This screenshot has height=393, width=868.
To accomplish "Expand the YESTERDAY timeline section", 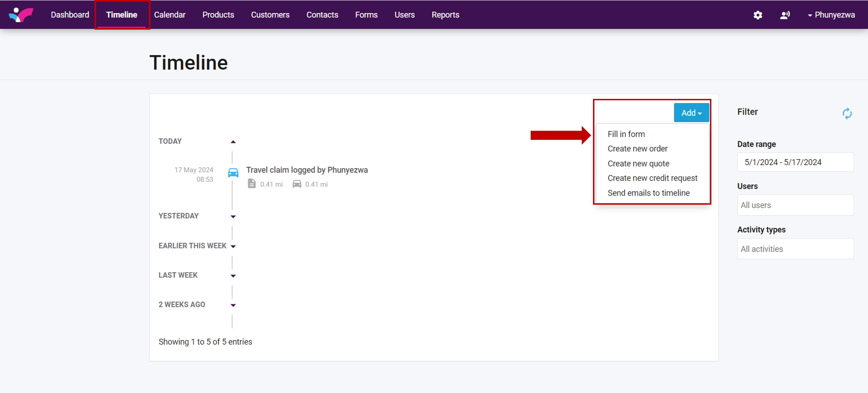I will (x=233, y=216).
